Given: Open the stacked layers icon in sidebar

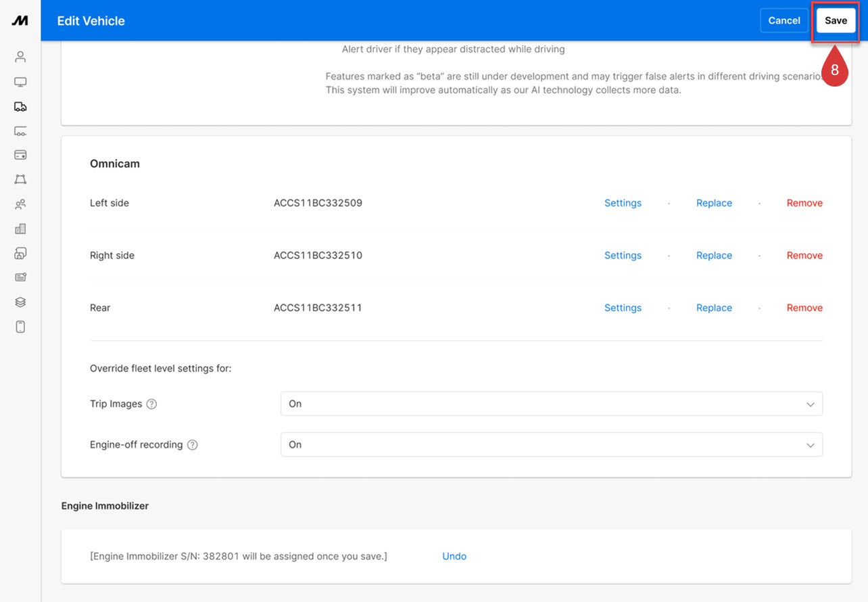Looking at the screenshot, I should (20, 302).
